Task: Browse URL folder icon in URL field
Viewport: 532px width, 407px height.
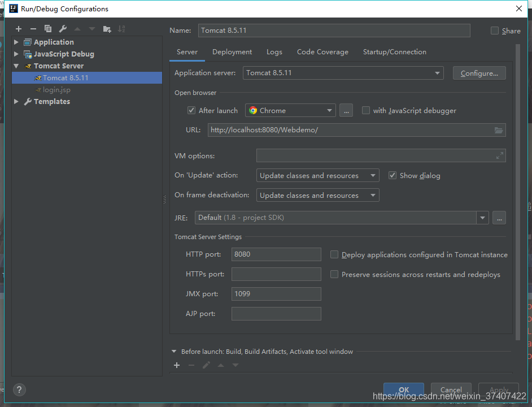Action: (x=499, y=130)
